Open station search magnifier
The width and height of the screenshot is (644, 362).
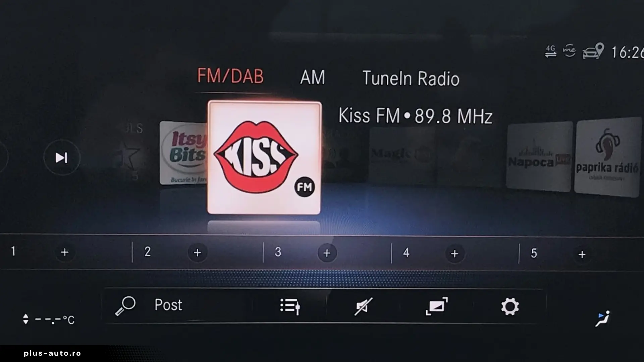pos(125,306)
